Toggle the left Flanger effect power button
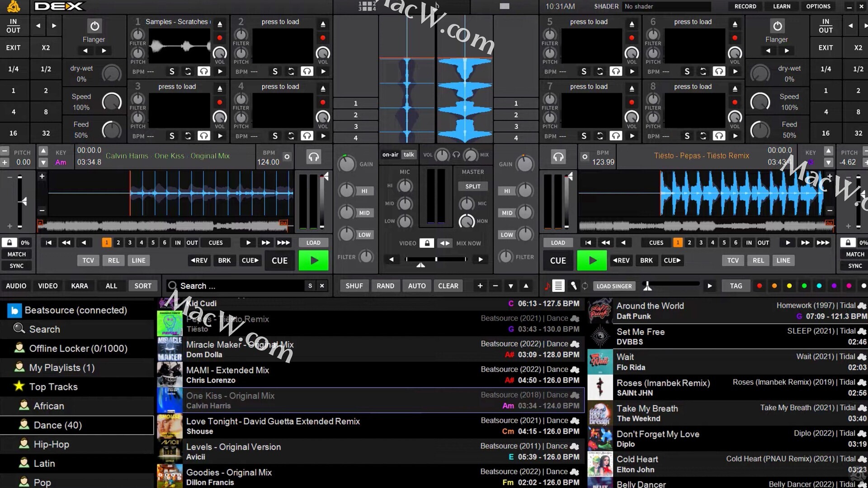Viewport: 868px width, 488px height. click(x=94, y=26)
